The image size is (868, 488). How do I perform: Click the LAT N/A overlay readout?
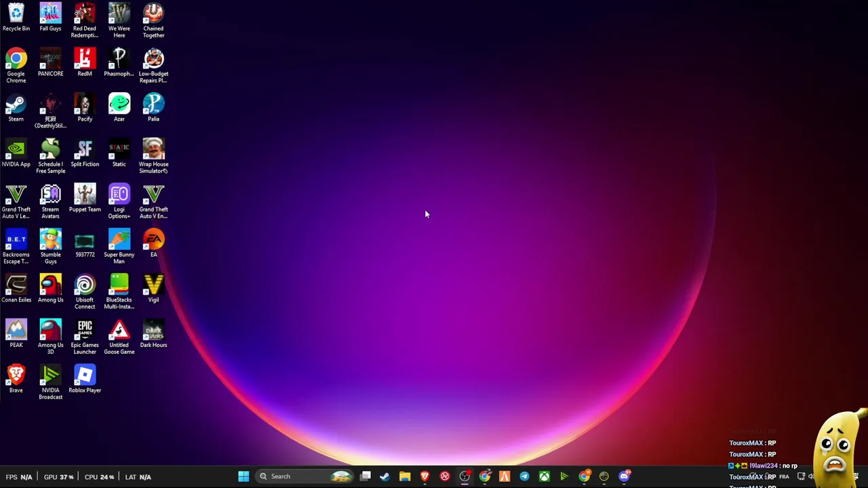138,477
